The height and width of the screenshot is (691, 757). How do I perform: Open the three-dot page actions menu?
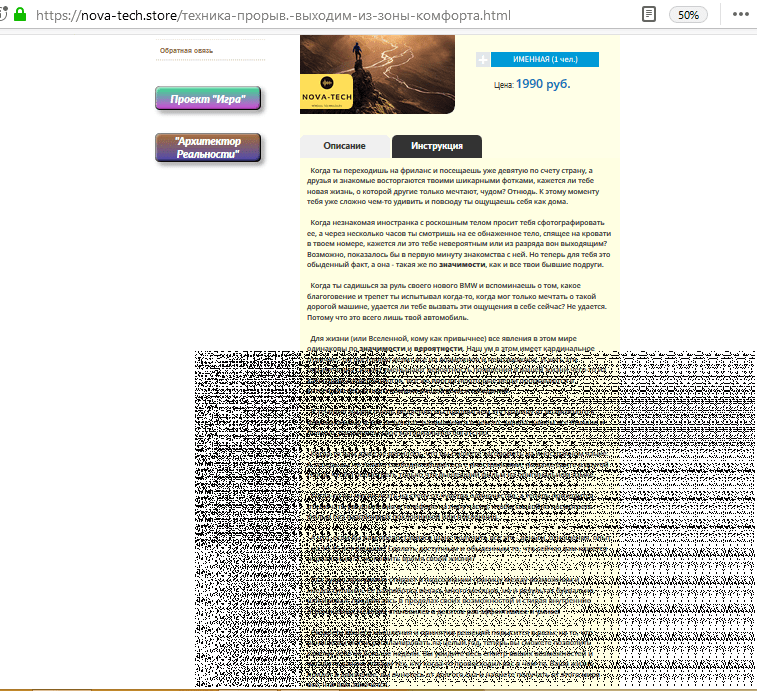[x=739, y=15]
